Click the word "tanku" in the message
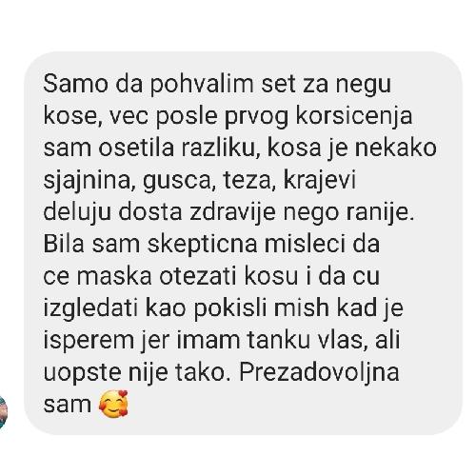Viewport: 476px width, 476px height. [279, 340]
